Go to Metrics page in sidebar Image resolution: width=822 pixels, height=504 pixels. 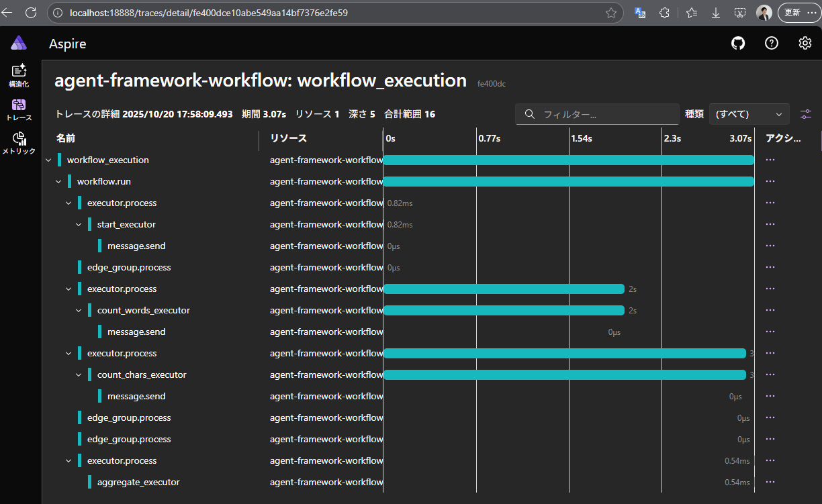[x=19, y=143]
